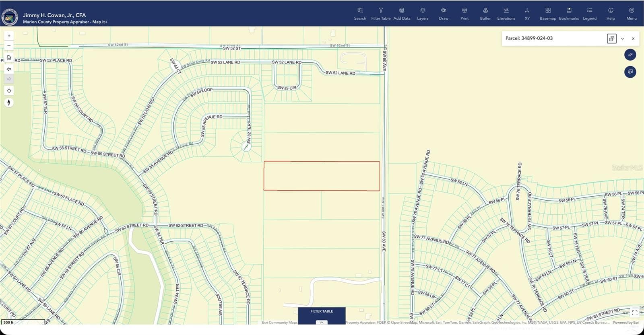Show the map Legend
Viewport: 644px width, 335px height.
[590, 14]
